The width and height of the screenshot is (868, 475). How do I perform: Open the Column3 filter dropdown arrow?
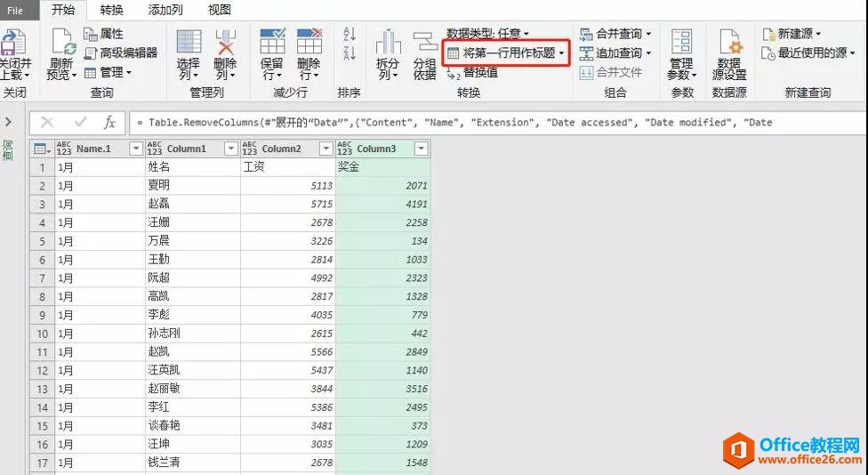click(422, 149)
